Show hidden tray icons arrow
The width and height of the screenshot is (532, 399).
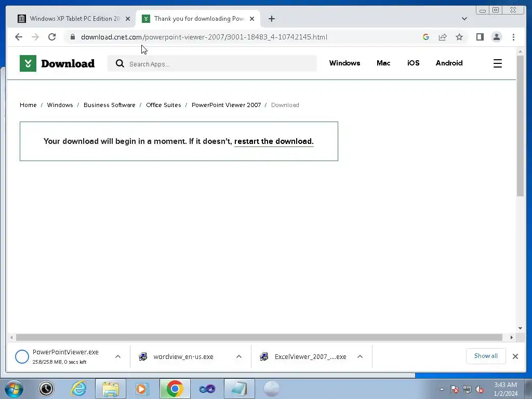442,389
